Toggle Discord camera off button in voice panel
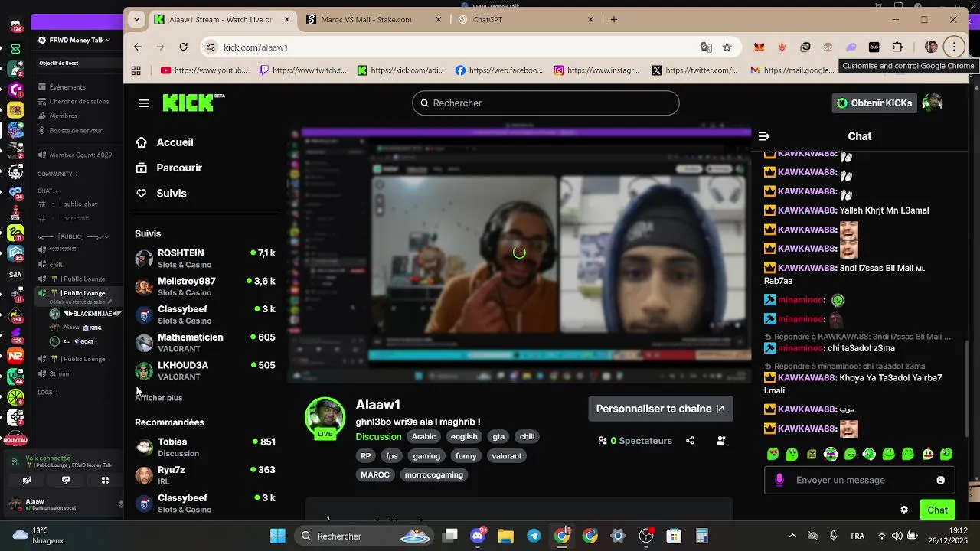980x551 pixels. [x=27, y=481]
